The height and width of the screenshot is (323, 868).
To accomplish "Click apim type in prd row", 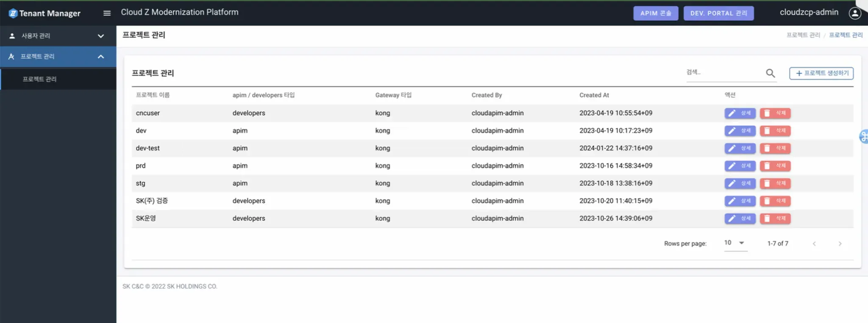I will point(240,166).
